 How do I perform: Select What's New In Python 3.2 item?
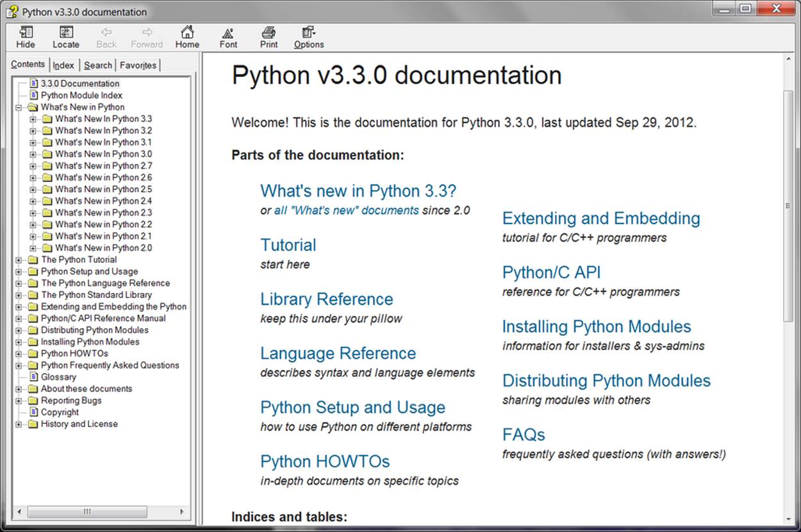[x=104, y=130]
